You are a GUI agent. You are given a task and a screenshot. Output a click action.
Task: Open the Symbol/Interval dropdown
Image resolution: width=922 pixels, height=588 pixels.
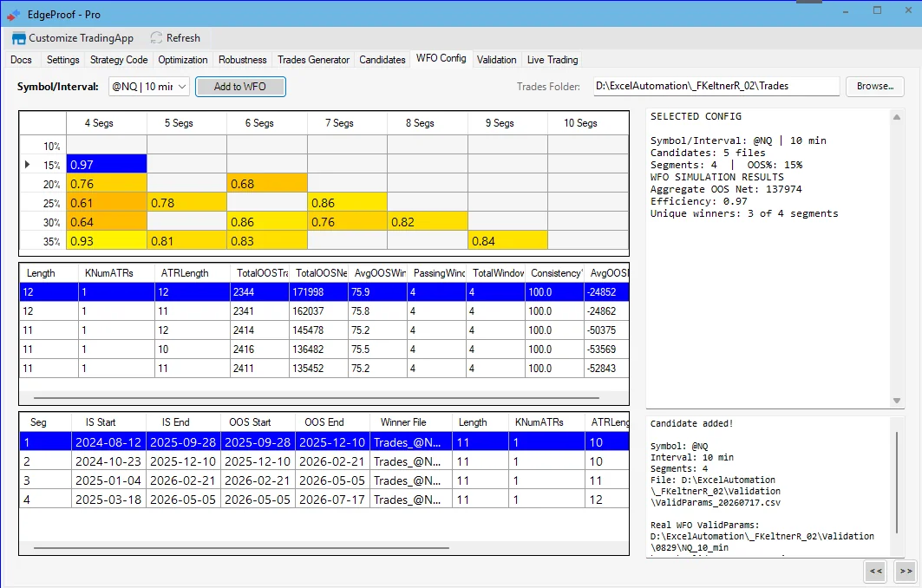[x=149, y=87]
